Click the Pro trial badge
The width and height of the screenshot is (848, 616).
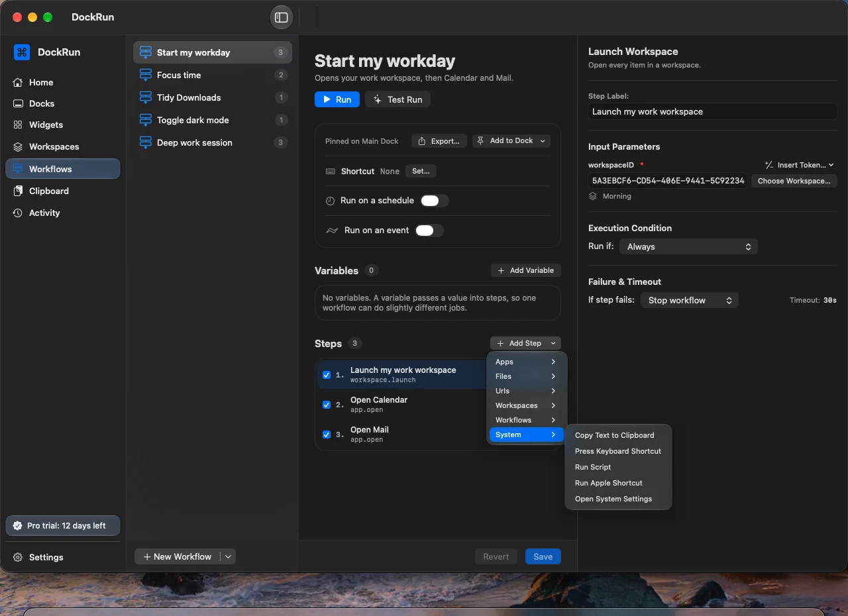click(x=63, y=525)
